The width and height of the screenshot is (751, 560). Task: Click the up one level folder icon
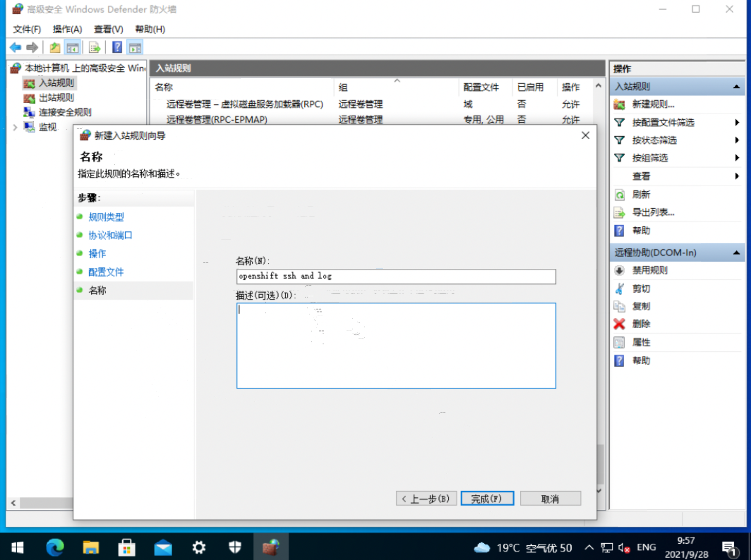55,47
